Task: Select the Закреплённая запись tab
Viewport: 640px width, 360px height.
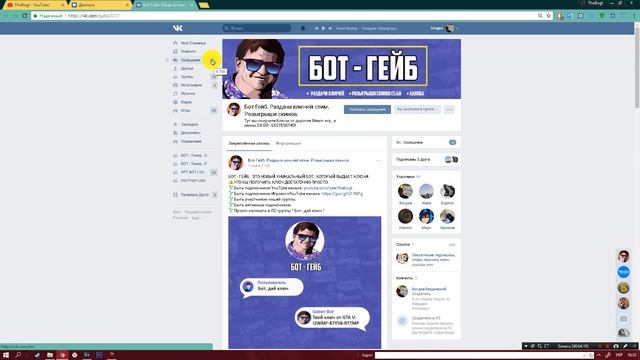Action: [x=249, y=144]
